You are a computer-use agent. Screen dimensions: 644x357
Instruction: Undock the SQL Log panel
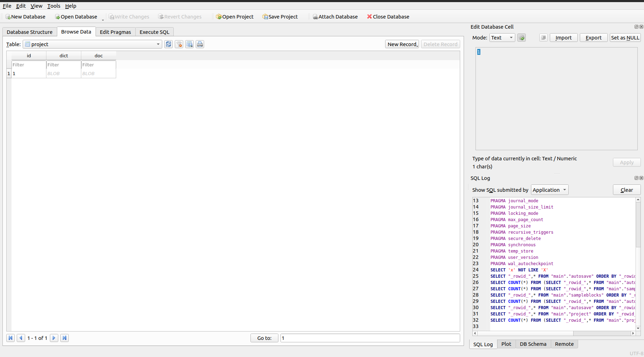pos(636,178)
